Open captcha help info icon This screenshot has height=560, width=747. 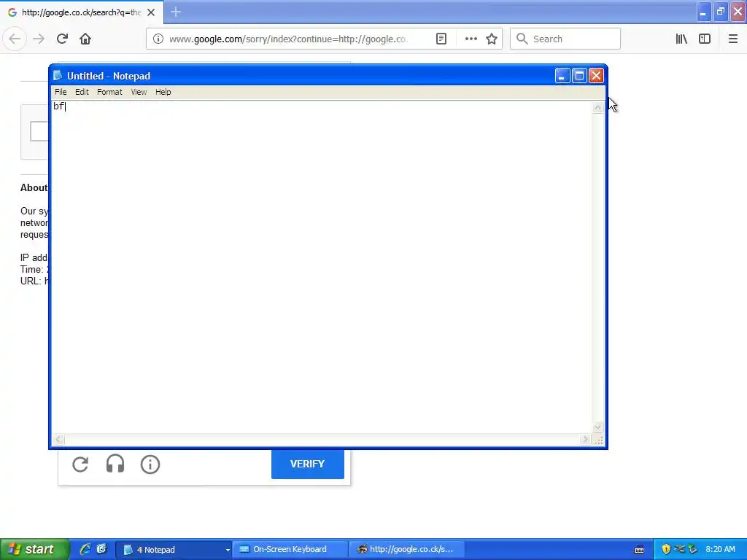coord(150,464)
